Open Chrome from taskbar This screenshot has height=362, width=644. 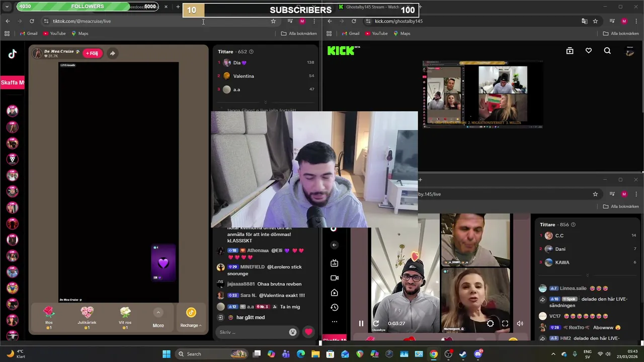[x=434, y=354]
